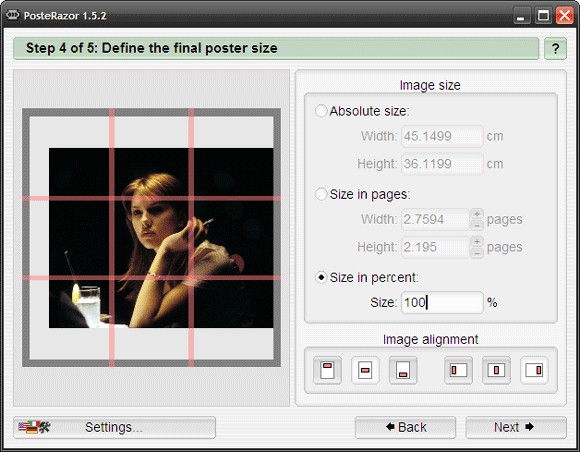Maximize the PosteRazor window
Viewport: 580px width, 452px height.
click(543, 16)
